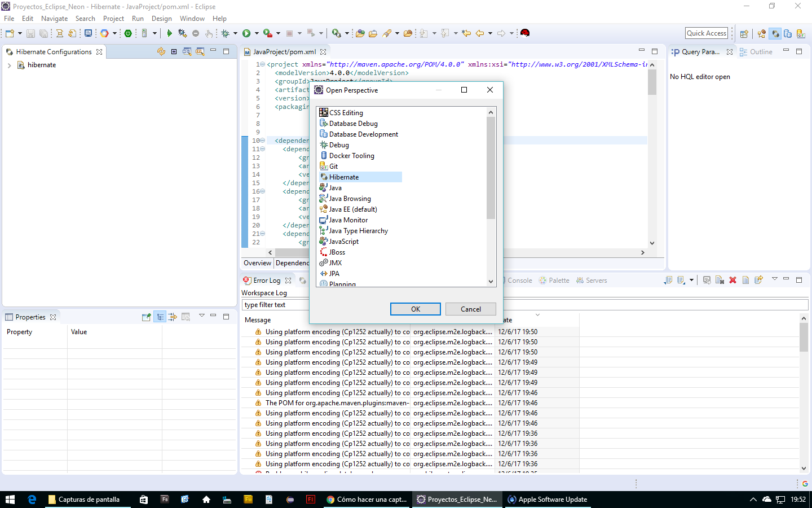Click the Save toolbar icon

(30, 33)
